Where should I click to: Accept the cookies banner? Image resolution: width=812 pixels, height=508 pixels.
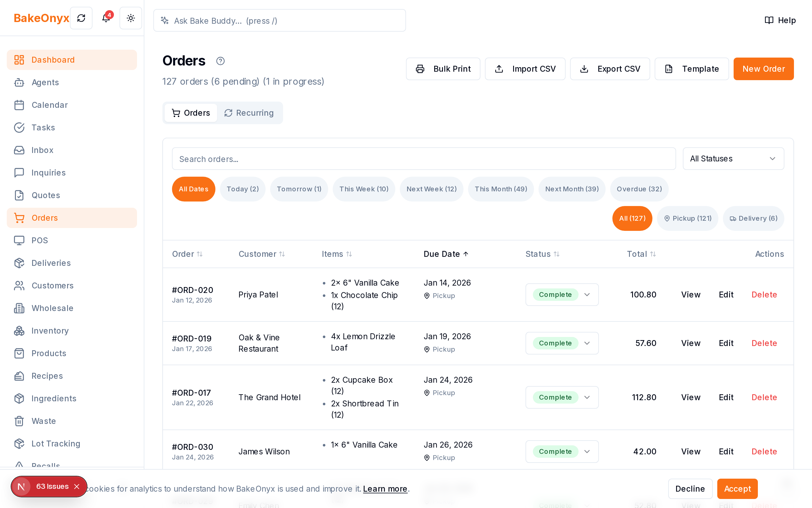[737, 489]
